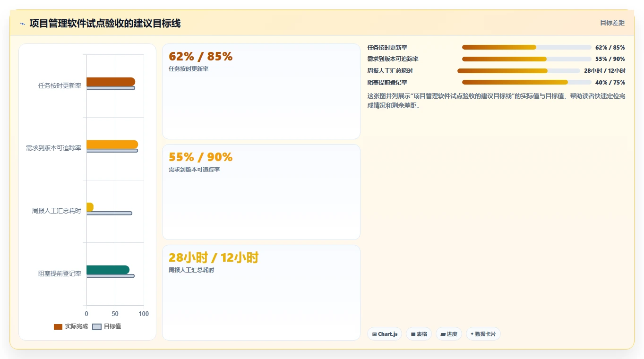
Task: Toggle the 实际完成 legend swatch in chart
Action: click(x=58, y=327)
